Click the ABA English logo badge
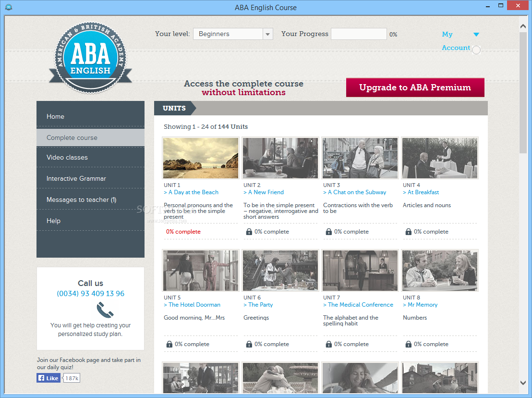 [x=91, y=58]
